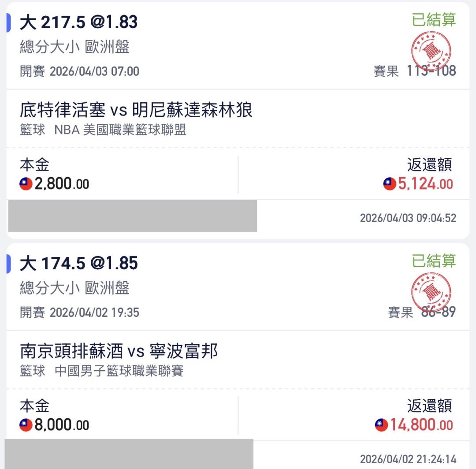The width and height of the screenshot is (476, 469).
Task: Click the 14,800.00 return amount
Action: pos(421,425)
